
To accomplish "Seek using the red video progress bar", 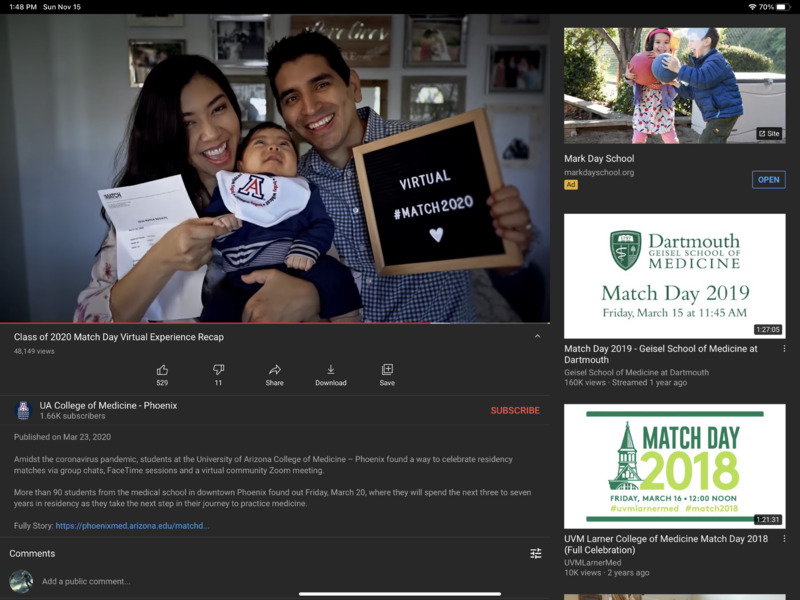I will [x=275, y=323].
